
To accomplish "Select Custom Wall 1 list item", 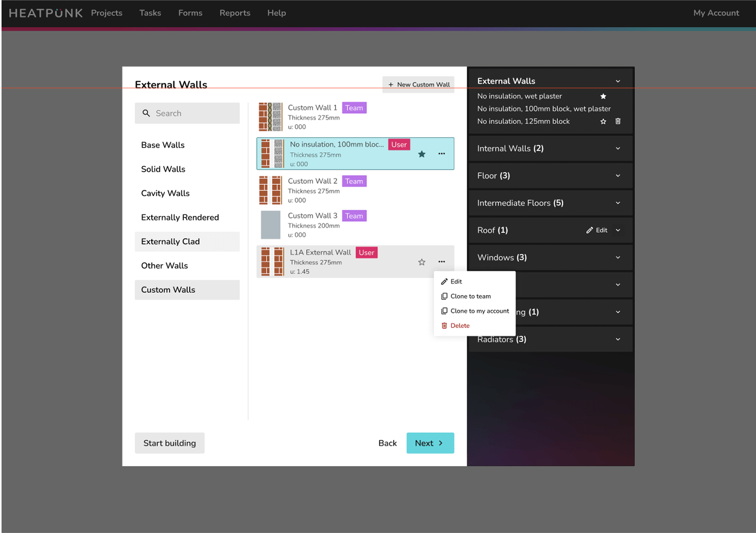I will pos(355,117).
